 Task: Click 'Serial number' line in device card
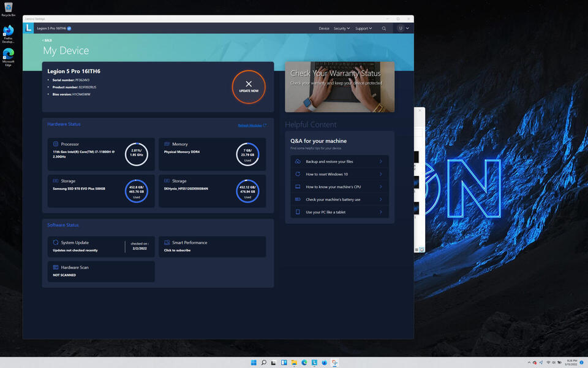pos(71,80)
